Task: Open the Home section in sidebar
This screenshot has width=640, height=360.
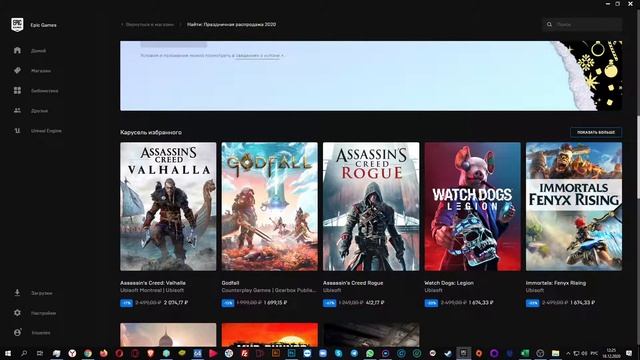Action: pos(29,51)
